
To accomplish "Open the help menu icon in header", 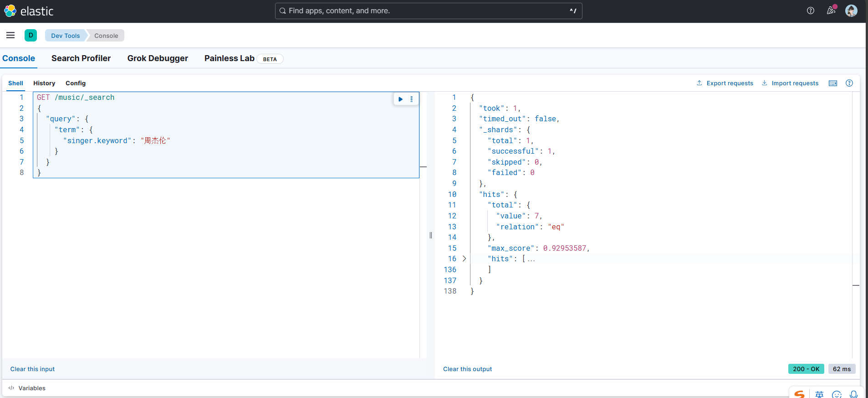I will pos(810,10).
